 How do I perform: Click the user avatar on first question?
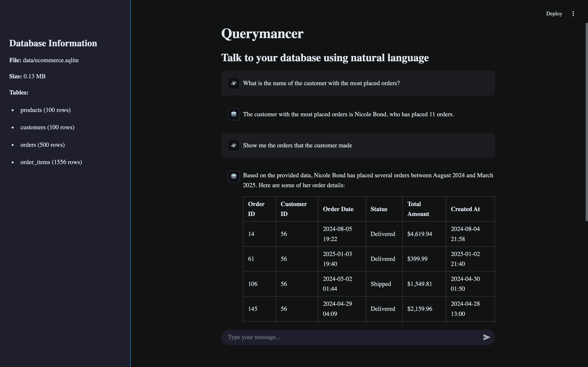coord(234,83)
